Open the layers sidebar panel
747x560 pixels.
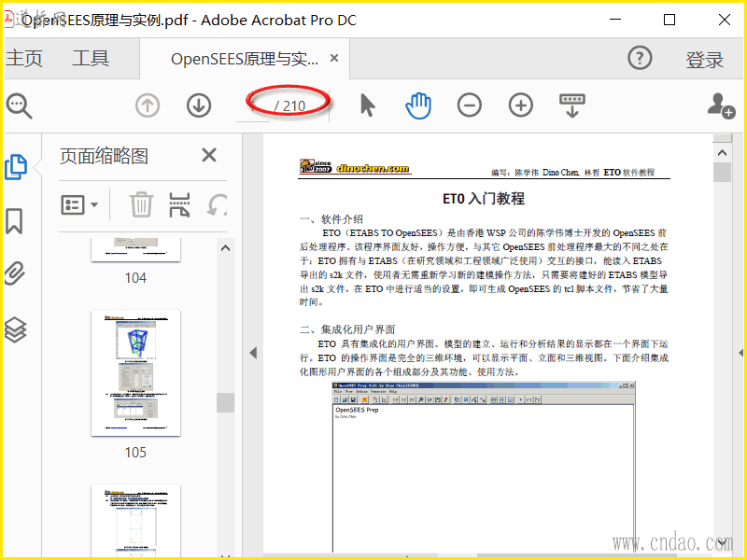click(x=15, y=330)
